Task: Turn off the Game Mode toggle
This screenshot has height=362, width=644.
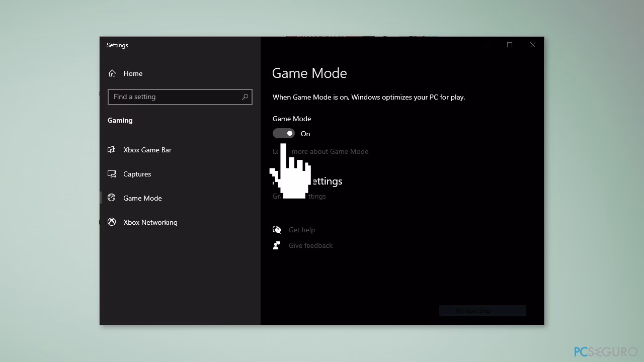Action: click(x=283, y=133)
